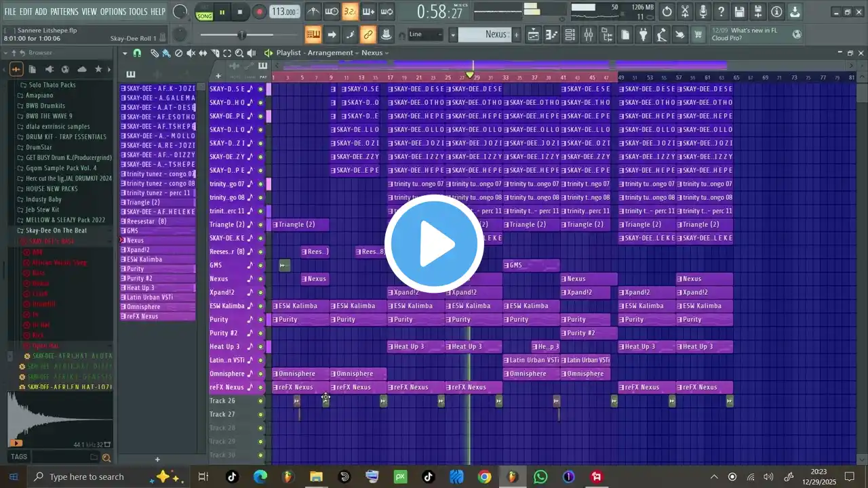
Task: Open the Playlist options menu arrow
Action: pyautogui.click(x=125, y=53)
